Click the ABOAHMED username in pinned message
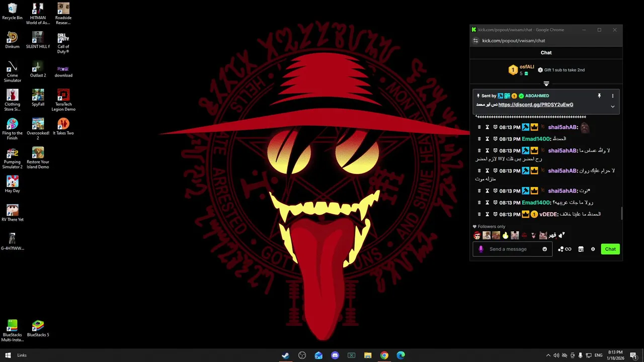Viewport: 644px width, 362px height. [537, 96]
